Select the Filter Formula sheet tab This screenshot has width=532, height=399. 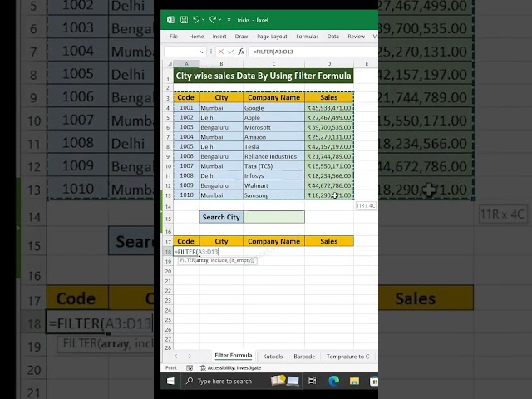coord(233,356)
